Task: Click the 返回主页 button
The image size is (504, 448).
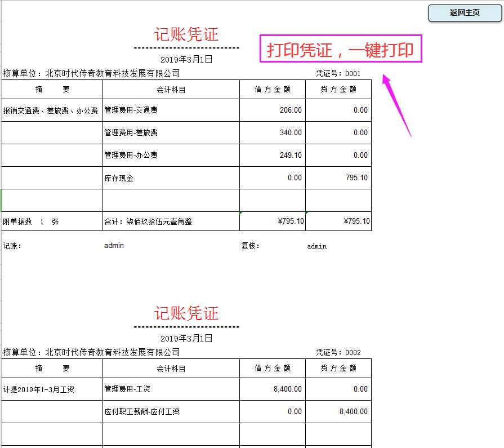Action: (x=463, y=13)
